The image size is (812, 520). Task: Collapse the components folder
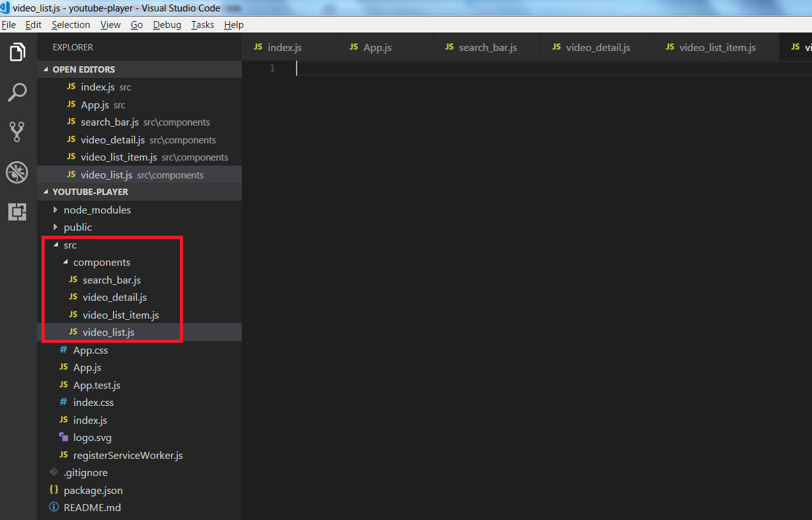coord(139,262)
